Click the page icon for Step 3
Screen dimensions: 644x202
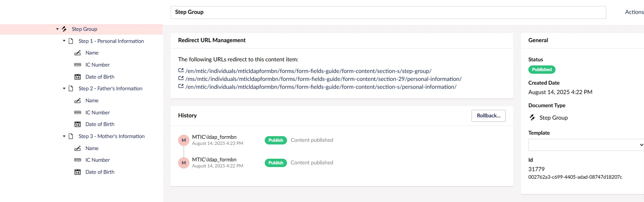tap(71, 136)
